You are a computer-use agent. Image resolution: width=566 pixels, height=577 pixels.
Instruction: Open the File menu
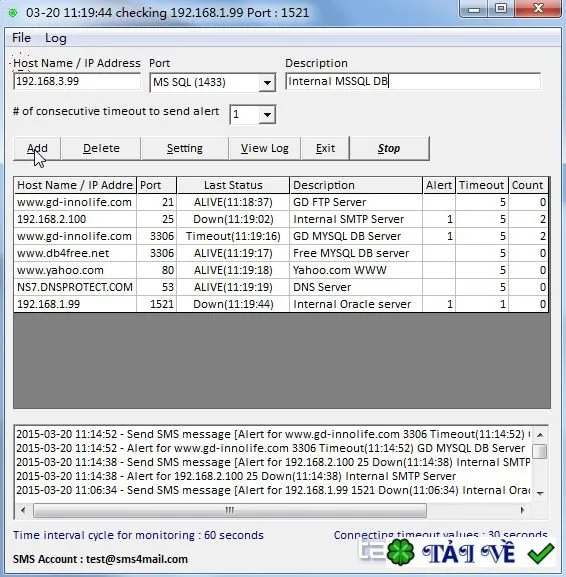(21, 38)
